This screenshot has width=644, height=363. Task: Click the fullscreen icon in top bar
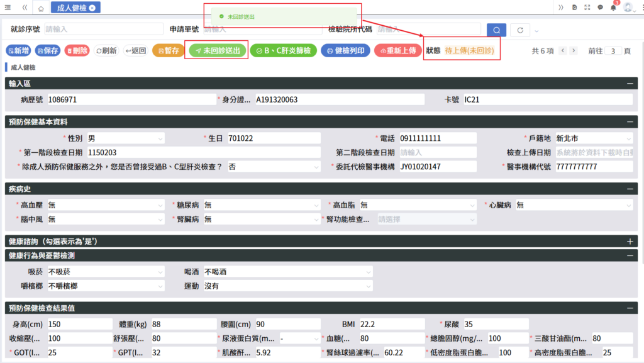(587, 8)
